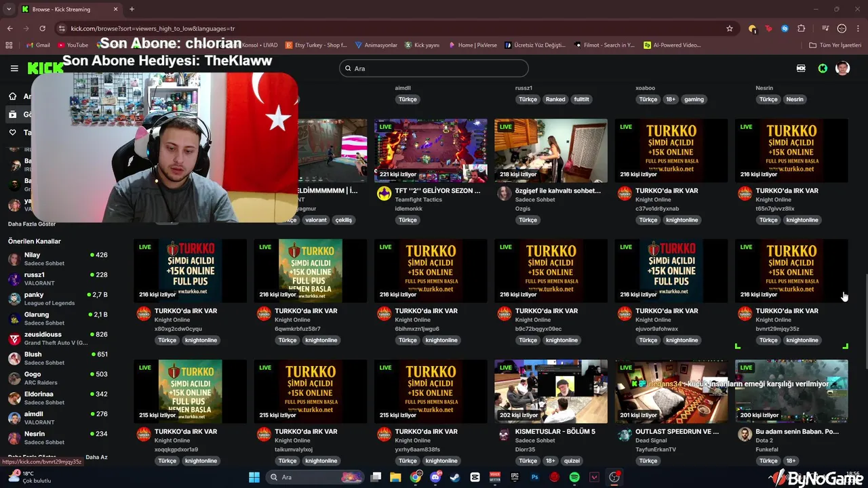Image resolution: width=868 pixels, height=488 pixels.
Task: Click the 'quizei' tag under Diorr35
Action: [x=572, y=461]
